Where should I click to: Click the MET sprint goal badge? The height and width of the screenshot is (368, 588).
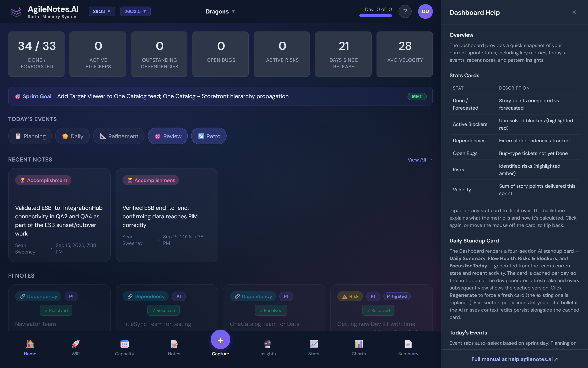click(x=417, y=96)
